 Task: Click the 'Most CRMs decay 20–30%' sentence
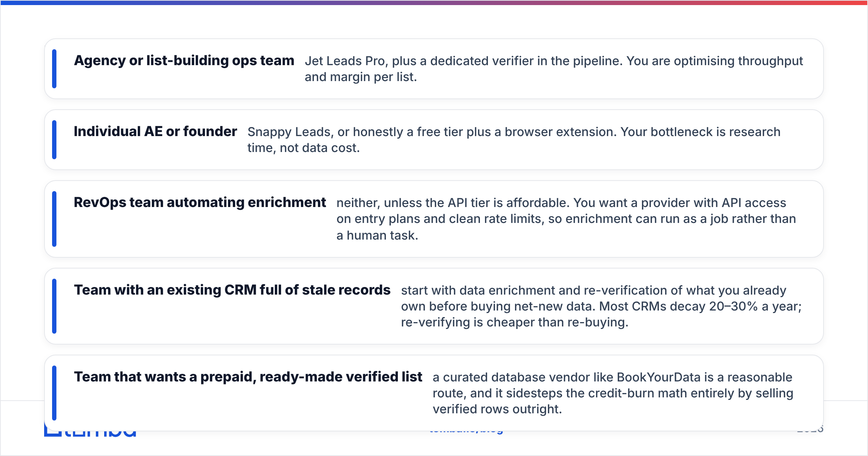(701, 306)
